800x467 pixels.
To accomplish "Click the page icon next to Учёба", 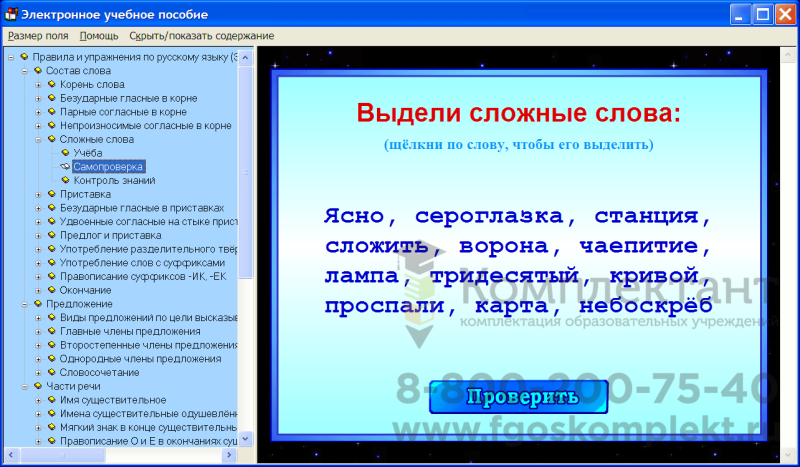I will pos(65,153).
